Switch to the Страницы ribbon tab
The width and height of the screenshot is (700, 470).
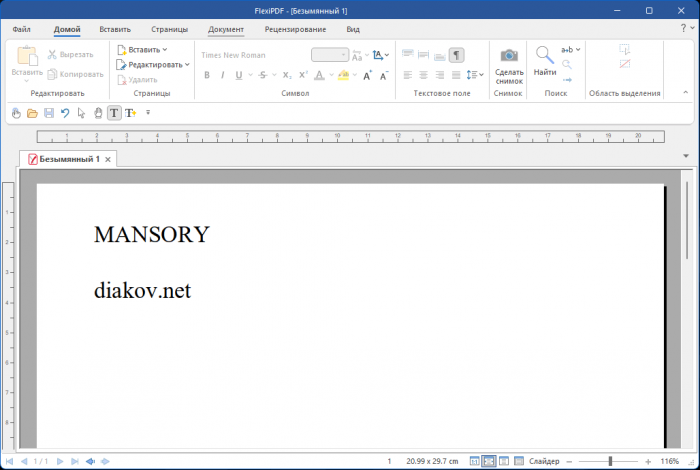click(x=170, y=29)
